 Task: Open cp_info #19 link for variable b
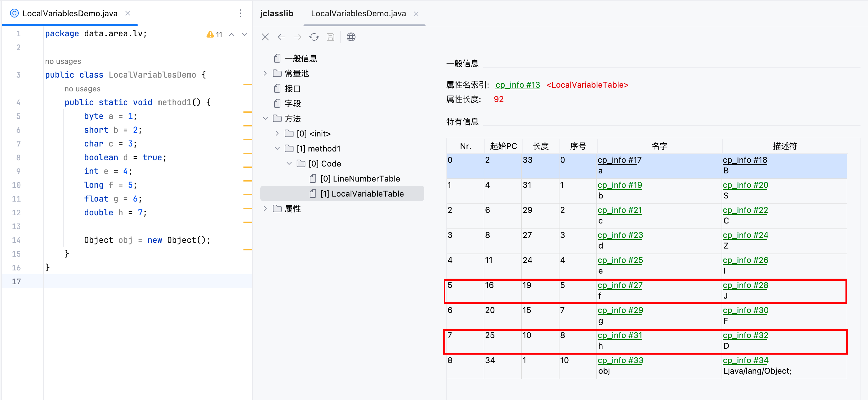(620, 185)
